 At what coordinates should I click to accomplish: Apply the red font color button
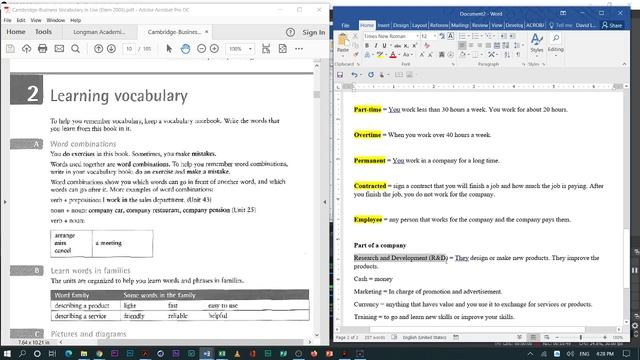pyautogui.click(x=393, y=54)
